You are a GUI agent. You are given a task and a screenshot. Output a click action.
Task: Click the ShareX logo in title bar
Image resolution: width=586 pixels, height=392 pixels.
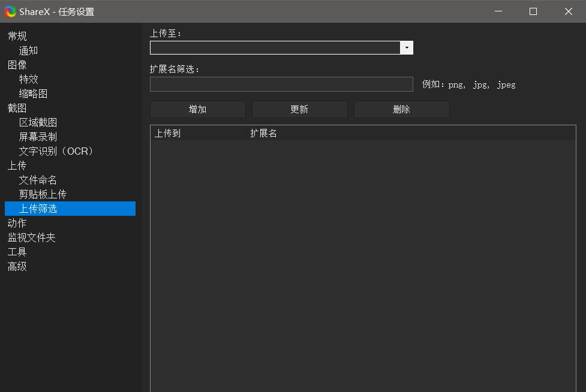[10, 11]
